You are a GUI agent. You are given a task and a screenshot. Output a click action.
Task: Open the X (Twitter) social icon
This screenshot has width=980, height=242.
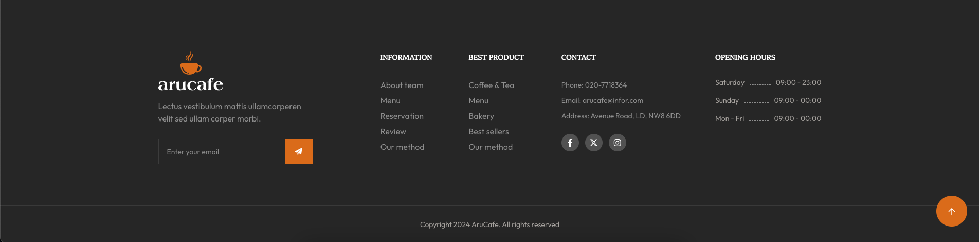[593, 143]
